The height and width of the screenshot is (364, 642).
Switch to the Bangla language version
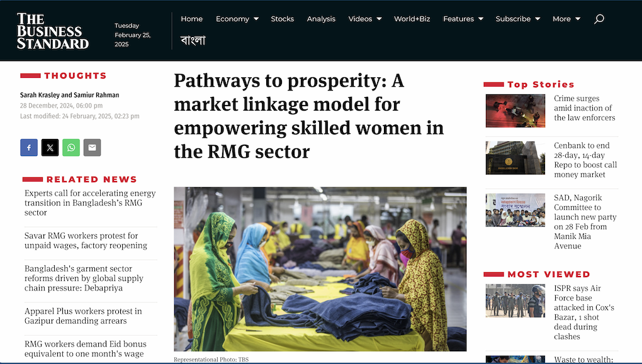(x=193, y=40)
